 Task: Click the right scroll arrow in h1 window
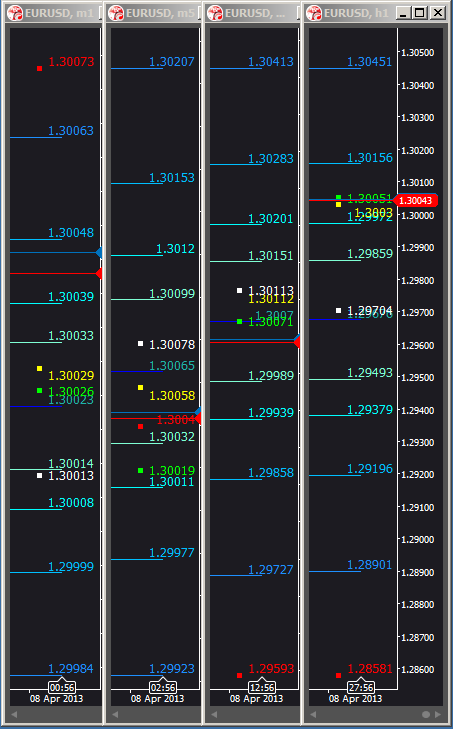click(x=438, y=714)
